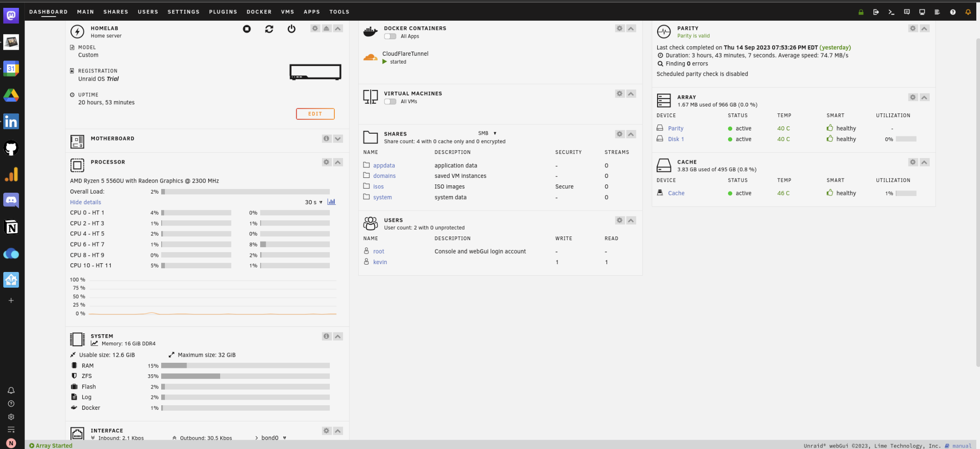980x449 pixels.
Task: Click the notification bell in top bar
Action: pos(968,12)
